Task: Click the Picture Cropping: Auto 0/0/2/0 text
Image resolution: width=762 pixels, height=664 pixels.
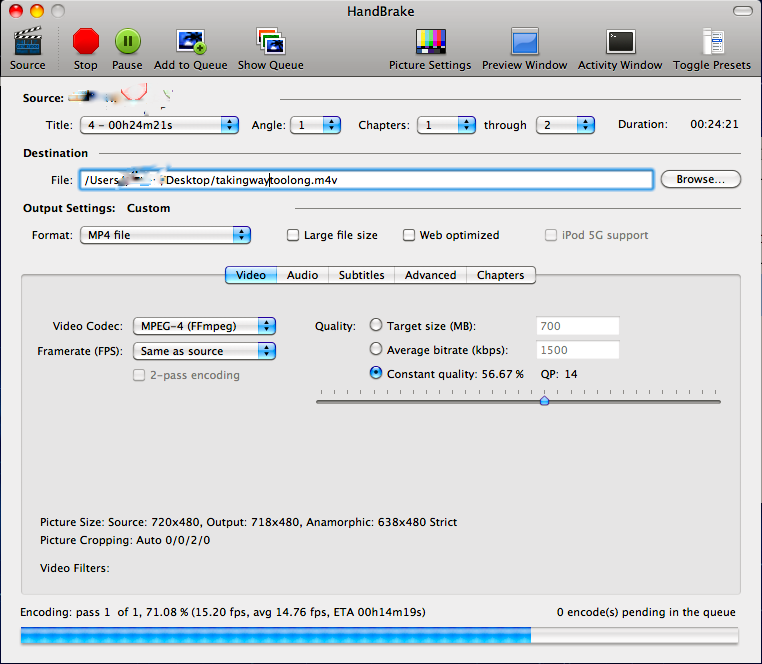Action: tap(125, 540)
